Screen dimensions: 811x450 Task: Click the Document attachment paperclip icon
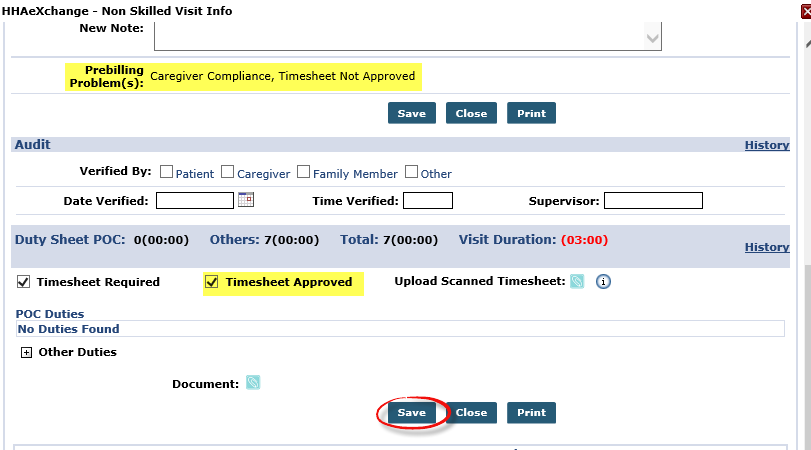253,383
